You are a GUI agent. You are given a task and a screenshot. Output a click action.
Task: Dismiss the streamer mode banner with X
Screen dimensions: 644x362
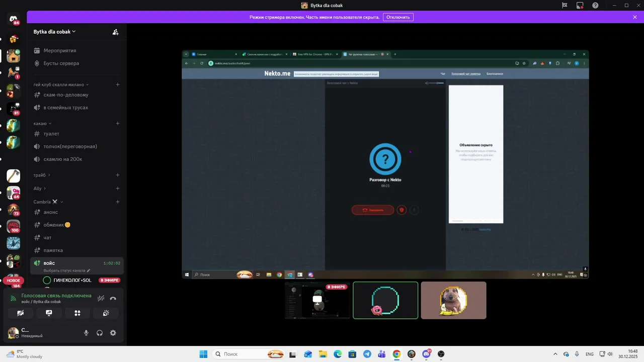coord(635,17)
